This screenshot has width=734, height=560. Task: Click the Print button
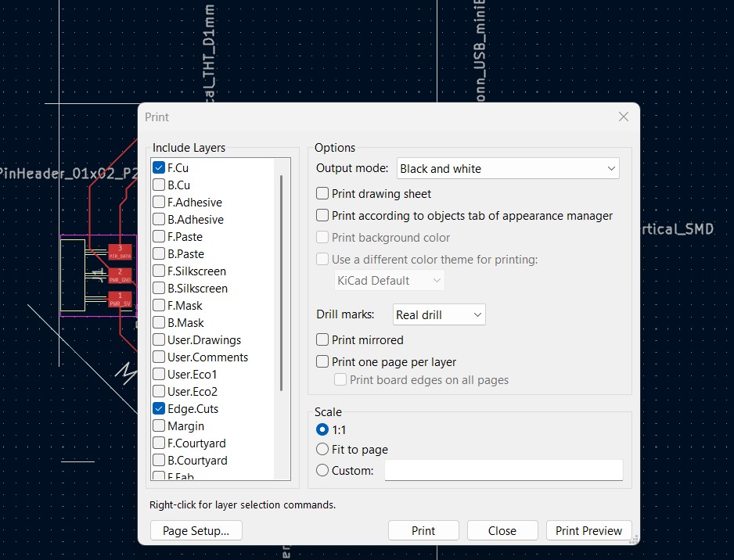423,530
